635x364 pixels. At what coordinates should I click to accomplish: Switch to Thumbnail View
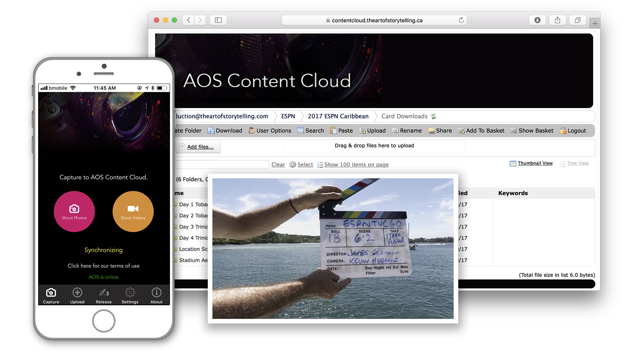pyautogui.click(x=535, y=163)
